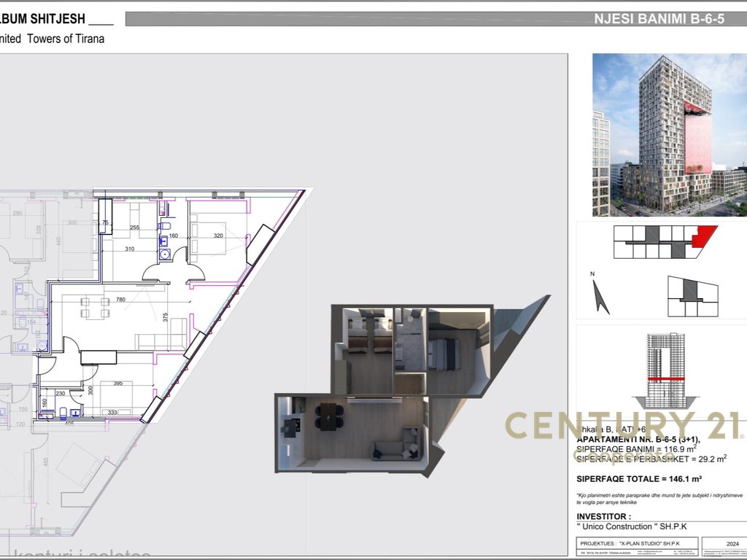The width and height of the screenshot is (747, 560).
Task: Click the APARTAMENTI NR. B-6-5 (3+1) label
Action: pos(633,440)
